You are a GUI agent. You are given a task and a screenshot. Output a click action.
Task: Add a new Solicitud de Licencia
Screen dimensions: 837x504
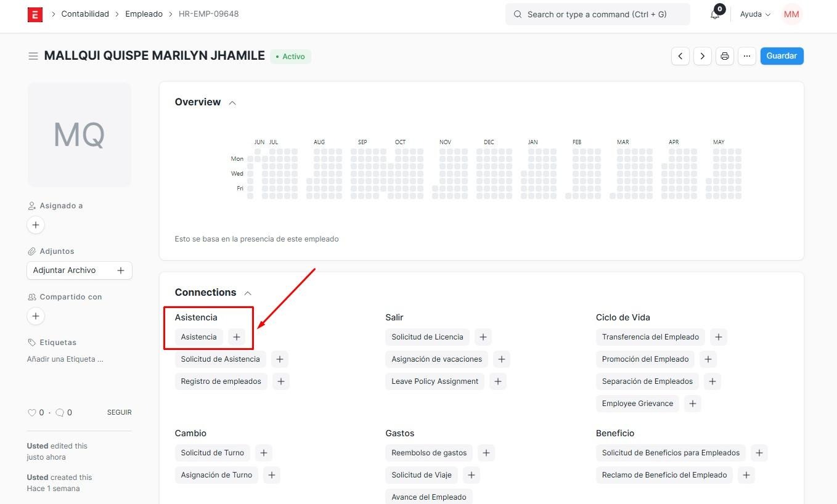pyautogui.click(x=483, y=337)
